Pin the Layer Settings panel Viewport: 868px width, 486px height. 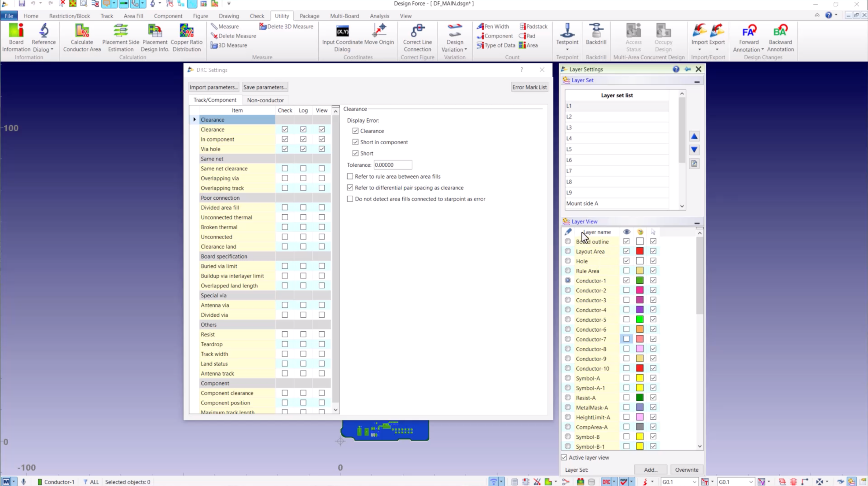point(687,69)
